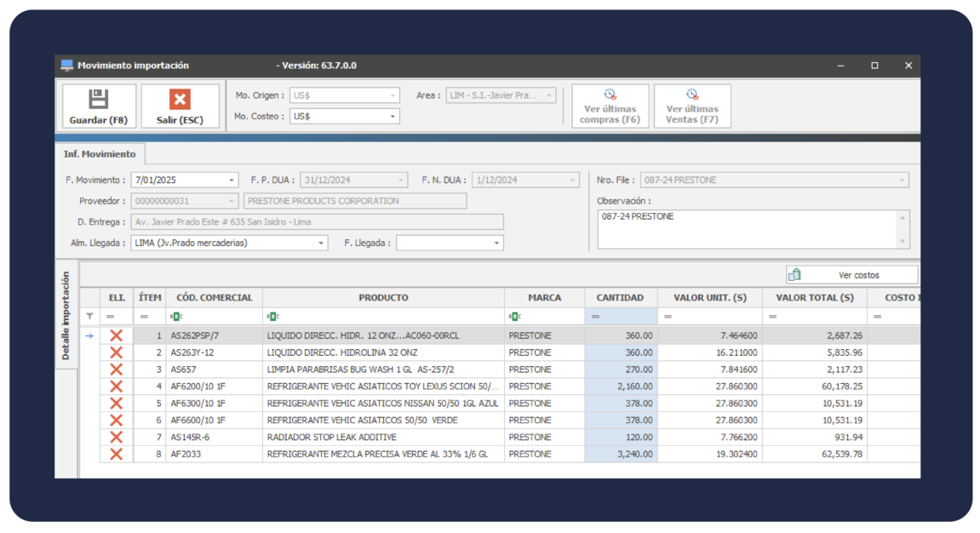
Task: Click the Ver costos button
Action: [x=851, y=275]
